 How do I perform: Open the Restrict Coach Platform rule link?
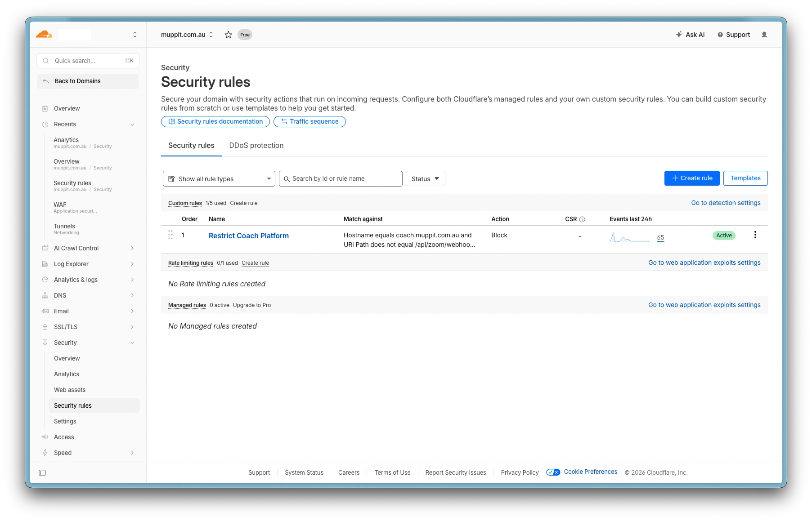248,236
